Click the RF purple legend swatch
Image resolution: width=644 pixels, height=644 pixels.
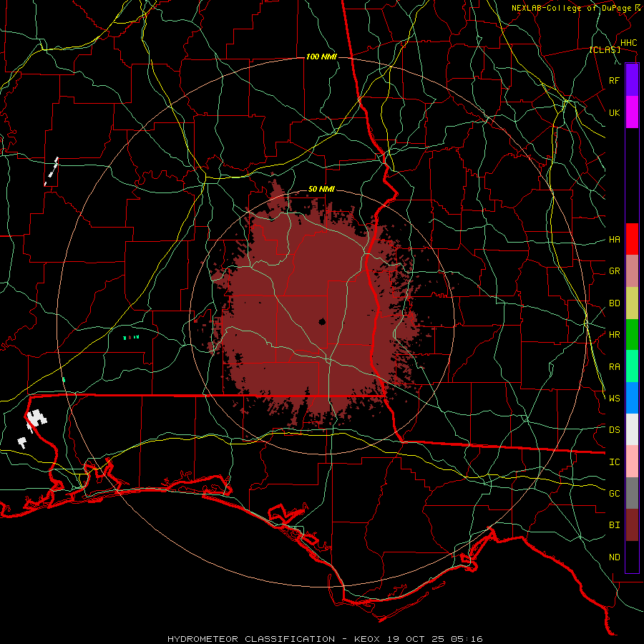[632, 80]
